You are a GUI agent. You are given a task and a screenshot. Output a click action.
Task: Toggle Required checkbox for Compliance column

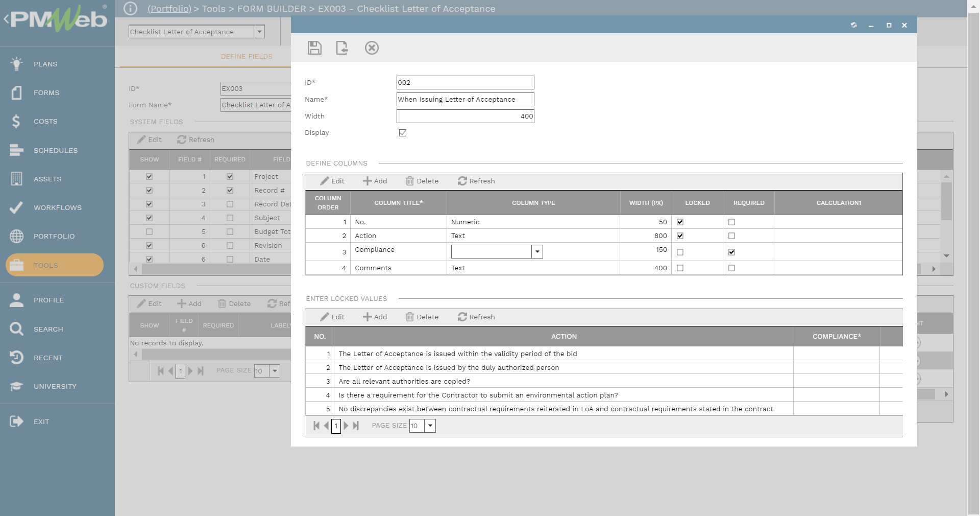pyautogui.click(x=731, y=252)
